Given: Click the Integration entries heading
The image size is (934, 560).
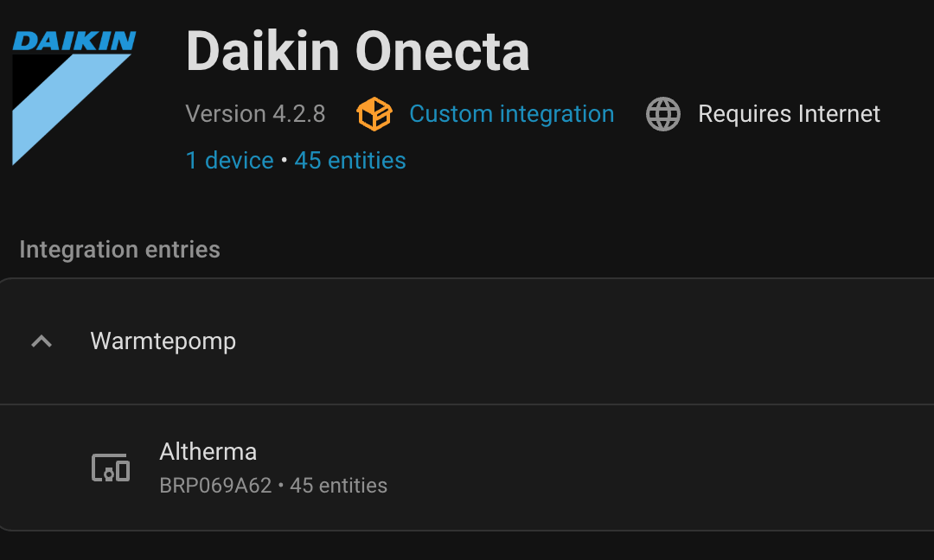Looking at the screenshot, I should click(x=119, y=250).
